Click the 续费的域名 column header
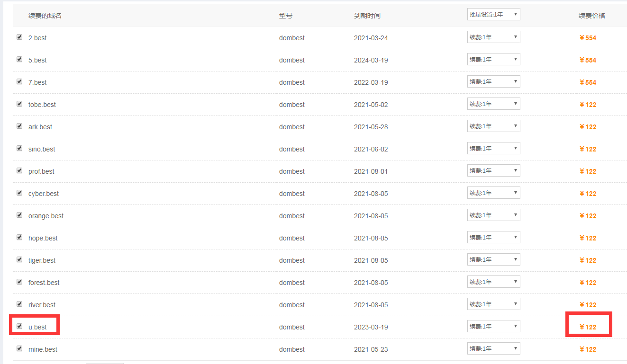 [x=45, y=16]
